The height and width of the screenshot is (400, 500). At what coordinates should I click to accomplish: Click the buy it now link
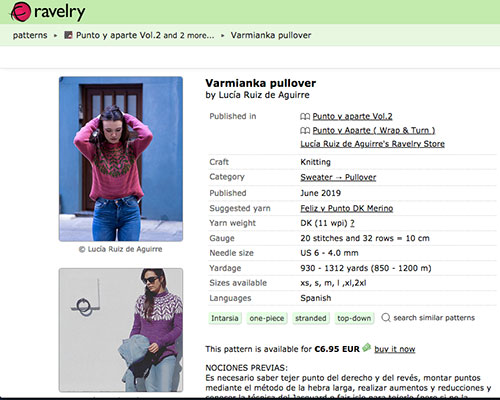click(x=395, y=349)
